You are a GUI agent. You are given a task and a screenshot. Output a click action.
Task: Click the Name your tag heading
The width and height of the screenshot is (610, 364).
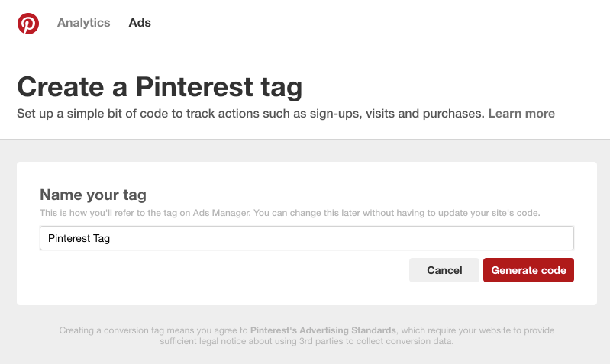(x=93, y=195)
